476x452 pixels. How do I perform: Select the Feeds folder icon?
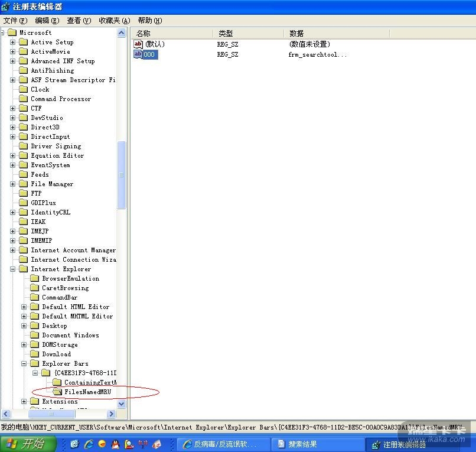tap(24, 174)
